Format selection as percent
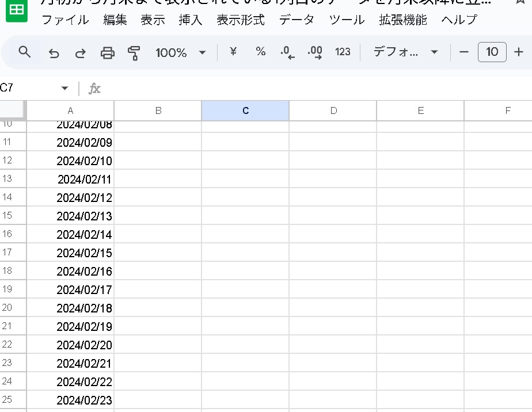 261,52
